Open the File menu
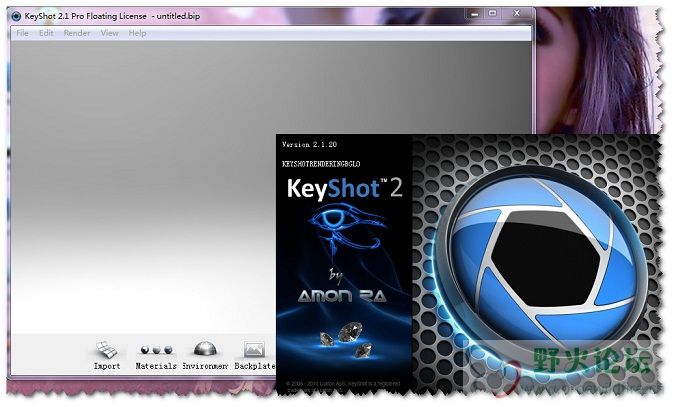The height and width of the screenshot is (407, 674). click(x=22, y=33)
